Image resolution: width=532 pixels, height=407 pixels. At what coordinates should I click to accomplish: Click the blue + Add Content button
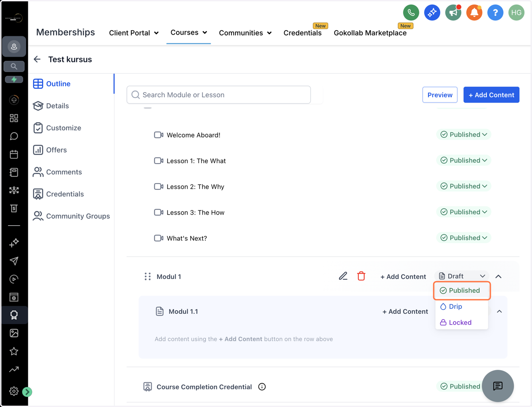coord(491,95)
